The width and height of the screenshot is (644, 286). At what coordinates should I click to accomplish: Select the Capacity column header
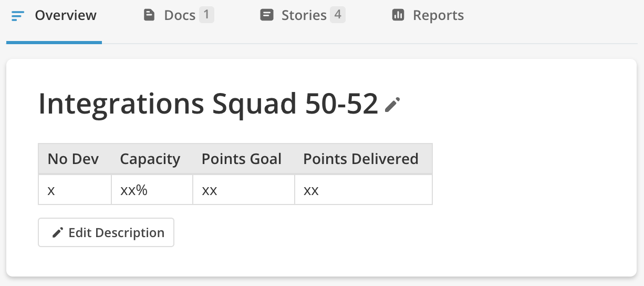point(150,159)
